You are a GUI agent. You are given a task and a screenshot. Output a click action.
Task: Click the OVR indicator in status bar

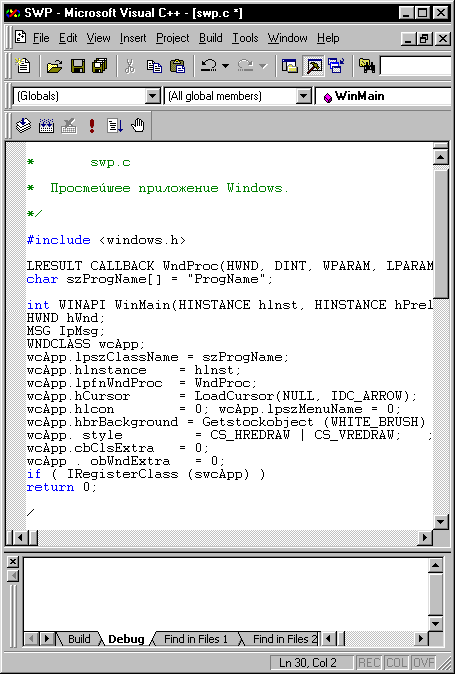[424, 662]
